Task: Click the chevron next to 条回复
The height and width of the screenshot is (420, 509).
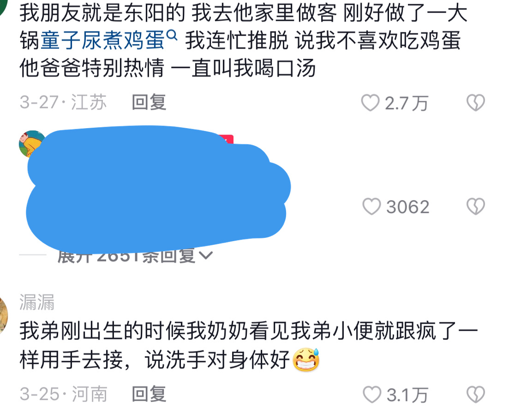Action: tap(206, 256)
